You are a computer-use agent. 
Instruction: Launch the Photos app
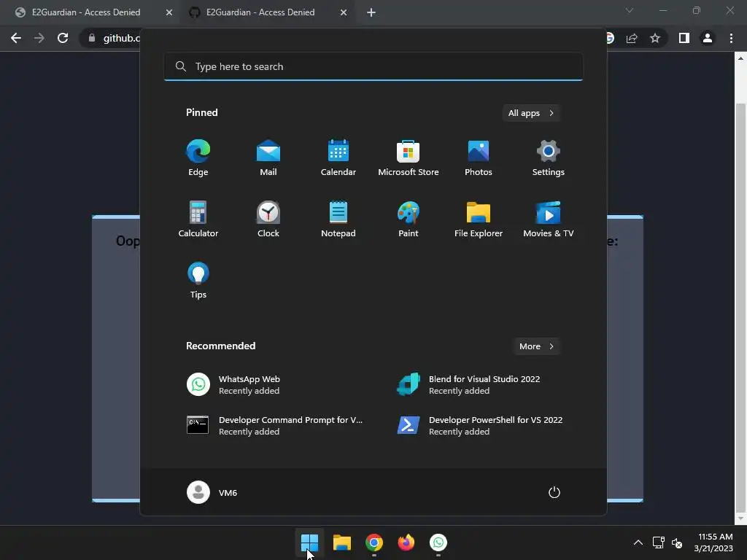(479, 158)
